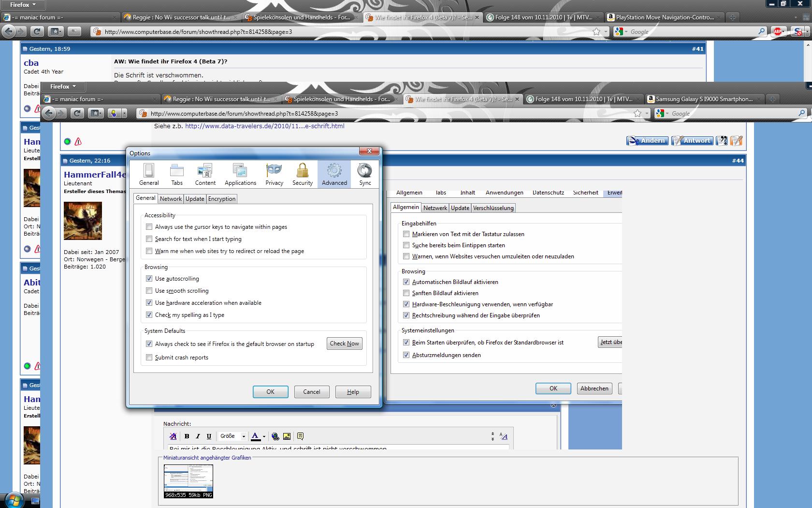Screen dimensions: 812x508
Task: Open the Advanced pane in Options
Action: click(334, 174)
